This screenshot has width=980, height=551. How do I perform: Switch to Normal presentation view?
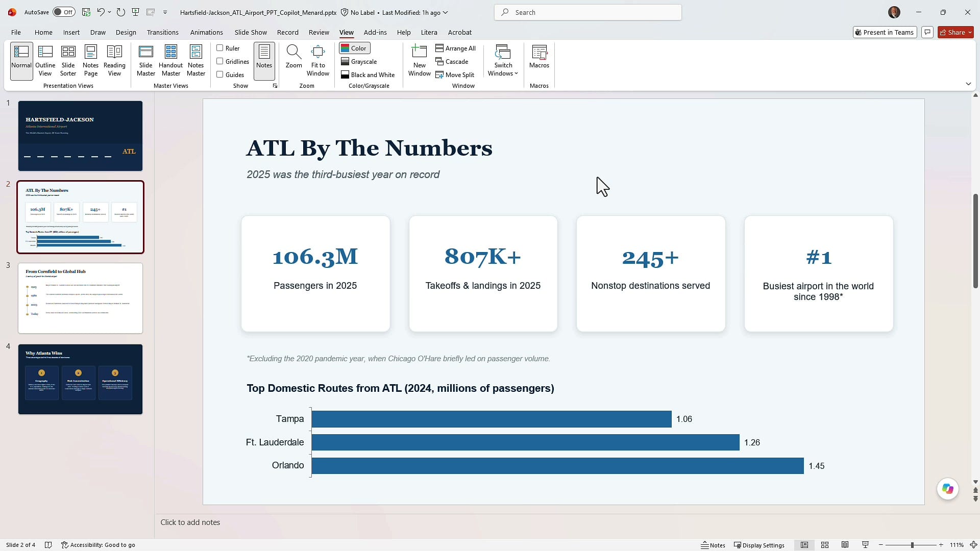point(21,61)
